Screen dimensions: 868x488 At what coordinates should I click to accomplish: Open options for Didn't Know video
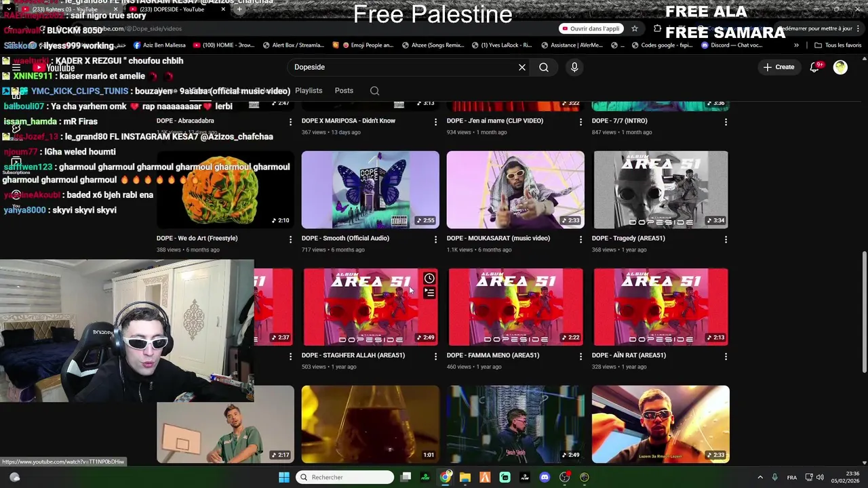click(x=435, y=122)
